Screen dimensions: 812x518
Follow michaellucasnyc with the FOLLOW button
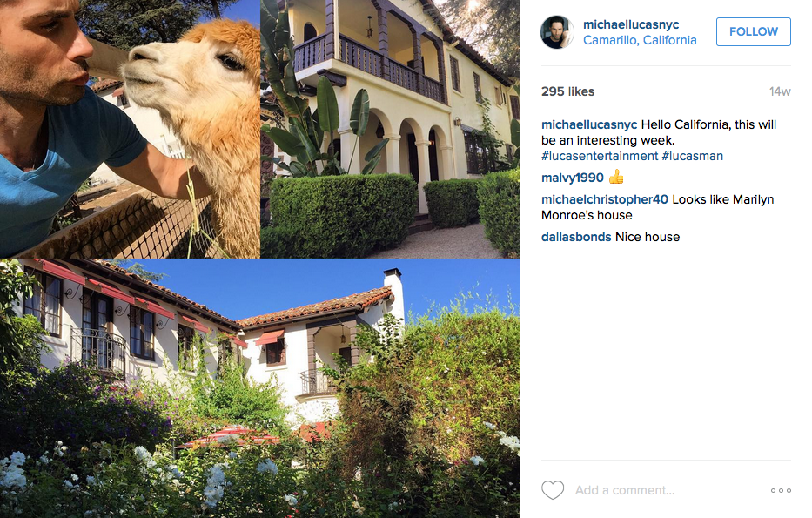coord(754,31)
